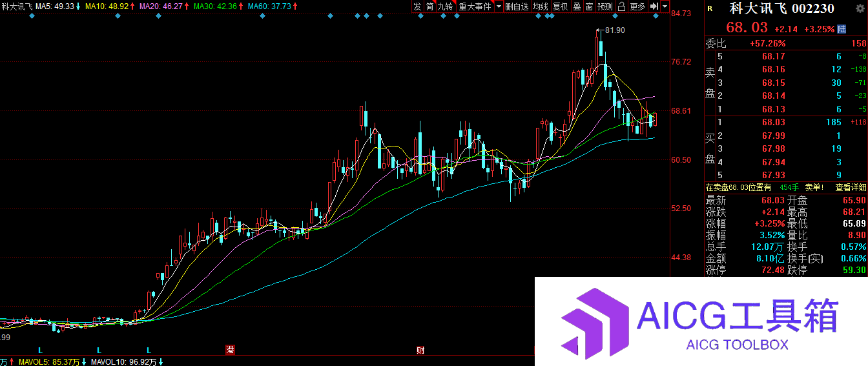Click the 涨停 limit-up price 72.48
The width and height of the screenshot is (868, 366).
[x=773, y=270]
